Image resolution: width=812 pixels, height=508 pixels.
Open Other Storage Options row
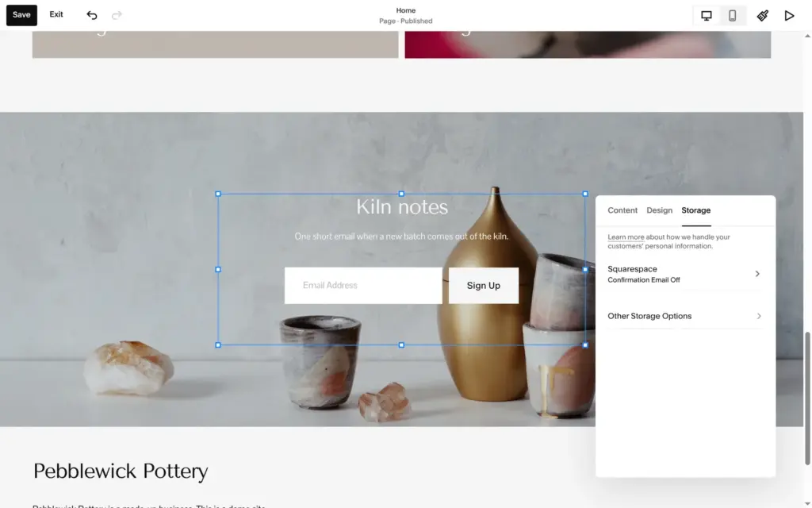(684, 316)
